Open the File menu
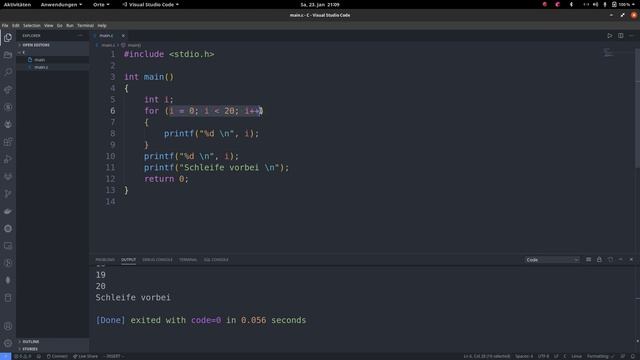Screen dimensions: 640x360 (x=5, y=25)
